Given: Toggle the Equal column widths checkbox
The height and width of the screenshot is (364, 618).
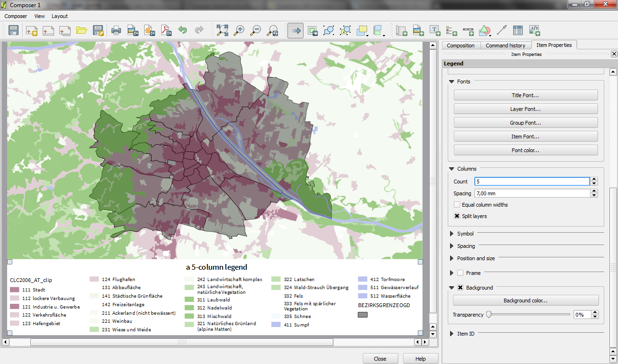Looking at the screenshot, I should (x=457, y=204).
